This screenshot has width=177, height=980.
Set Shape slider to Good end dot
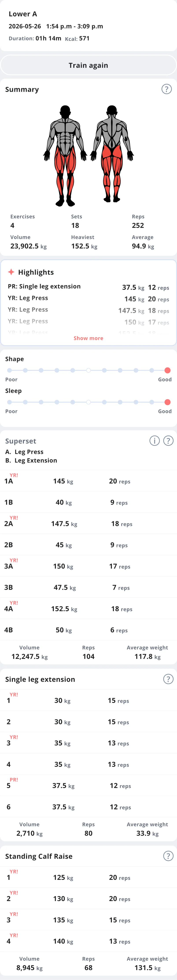(168, 370)
